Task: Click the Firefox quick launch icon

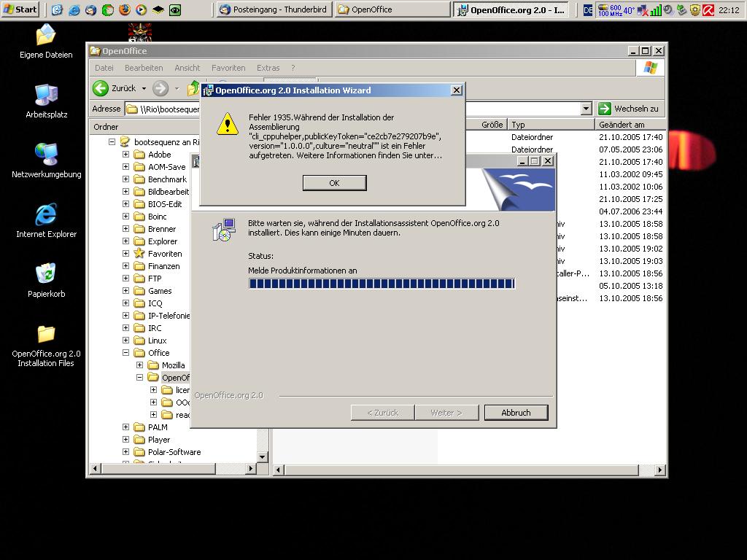Action: click(x=124, y=9)
